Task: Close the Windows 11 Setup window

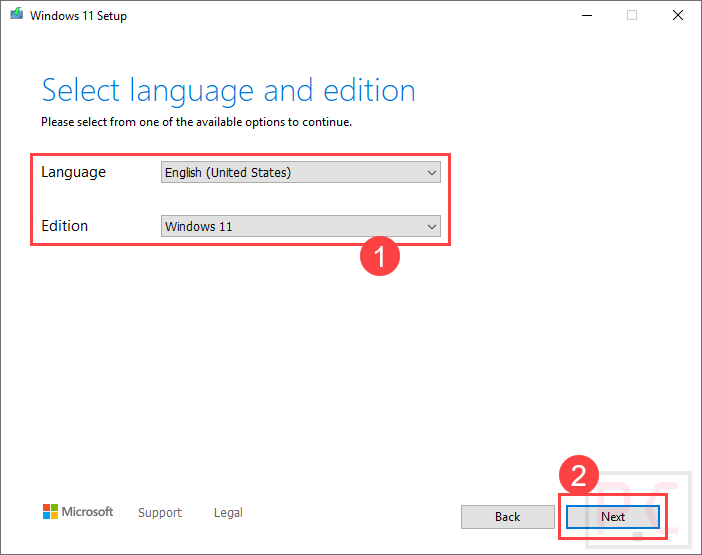Action: (678, 16)
